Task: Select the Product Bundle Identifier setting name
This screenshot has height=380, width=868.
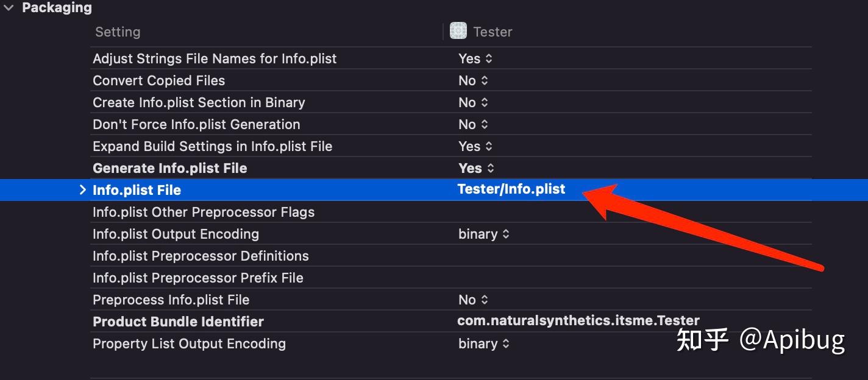Action: 178,322
